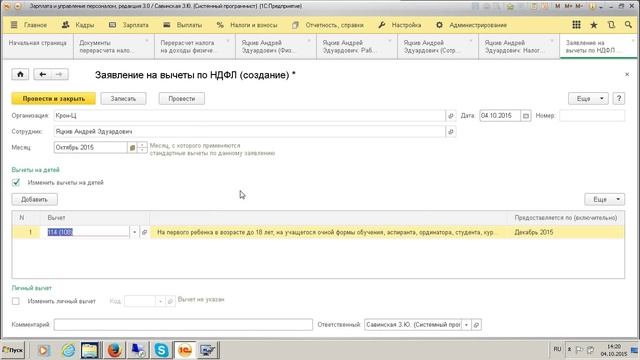
Task: Click the search magnifier icon
Action: [628, 25]
